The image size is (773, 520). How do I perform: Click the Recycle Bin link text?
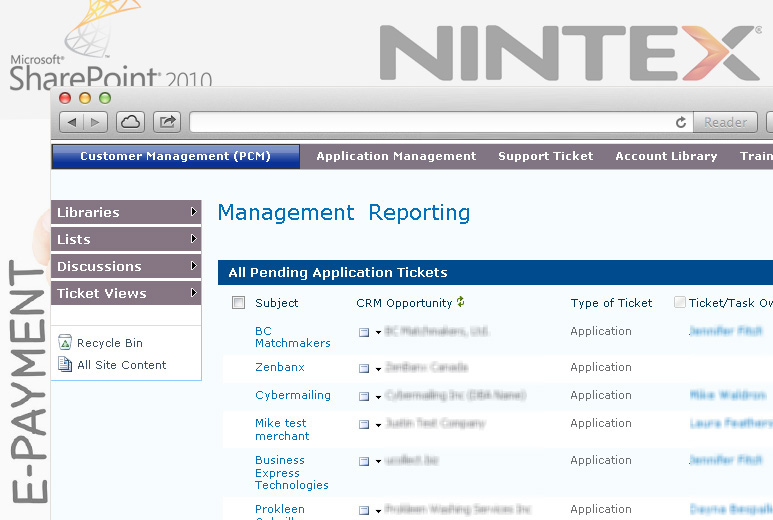tap(110, 343)
